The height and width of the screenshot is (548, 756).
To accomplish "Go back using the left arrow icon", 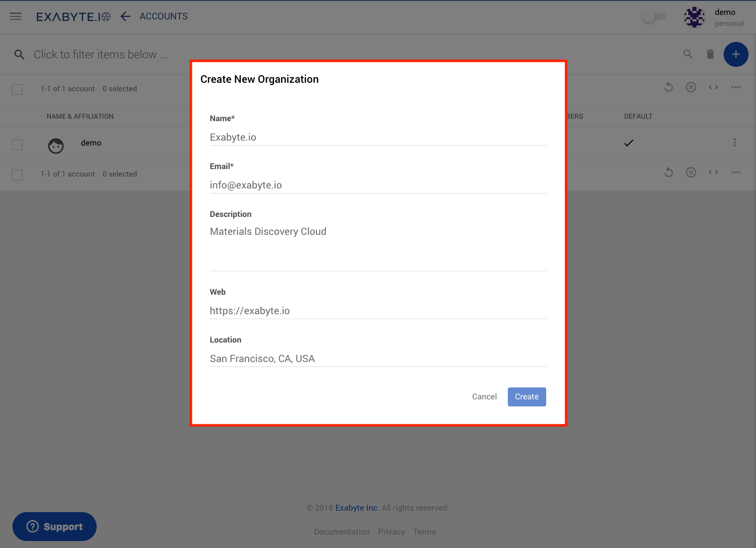I will click(x=125, y=16).
